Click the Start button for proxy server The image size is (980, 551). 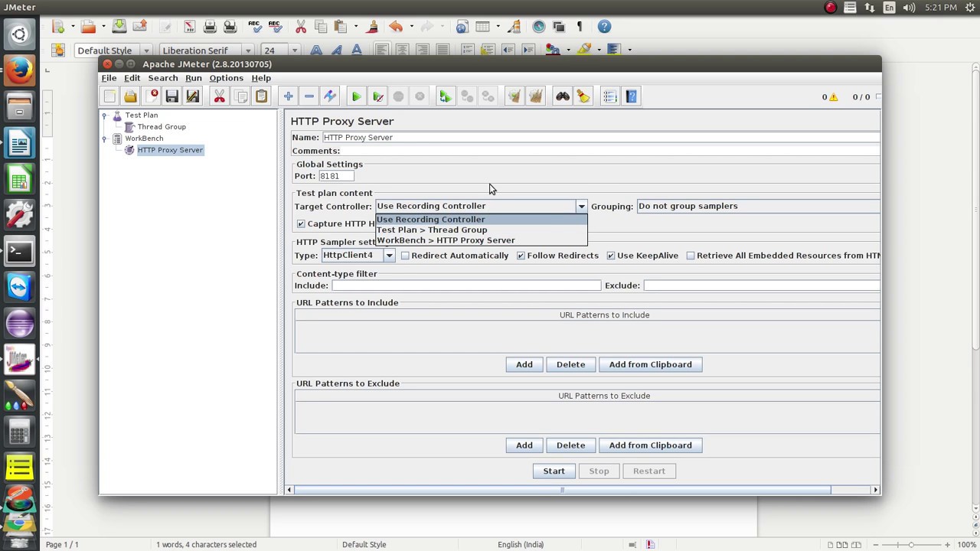[554, 471]
